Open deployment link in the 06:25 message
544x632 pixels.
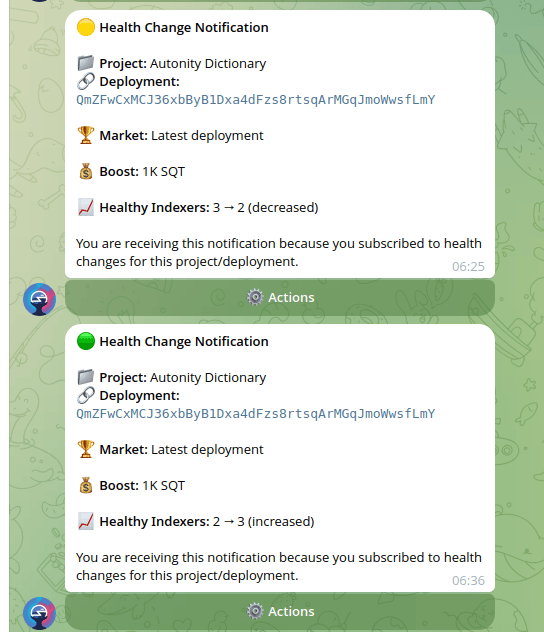click(x=255, y=100)
